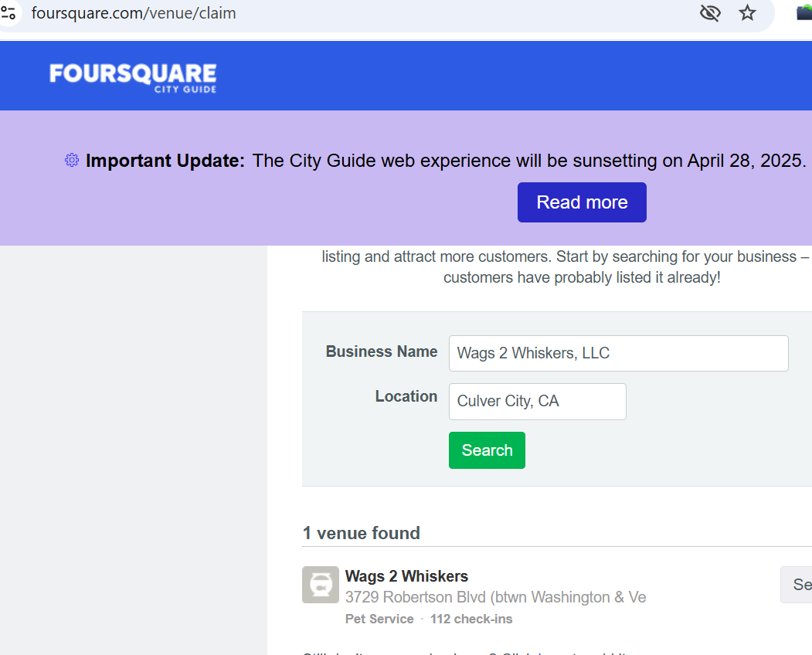
Task: Click the green Search button
Action: tap(487, 450)
